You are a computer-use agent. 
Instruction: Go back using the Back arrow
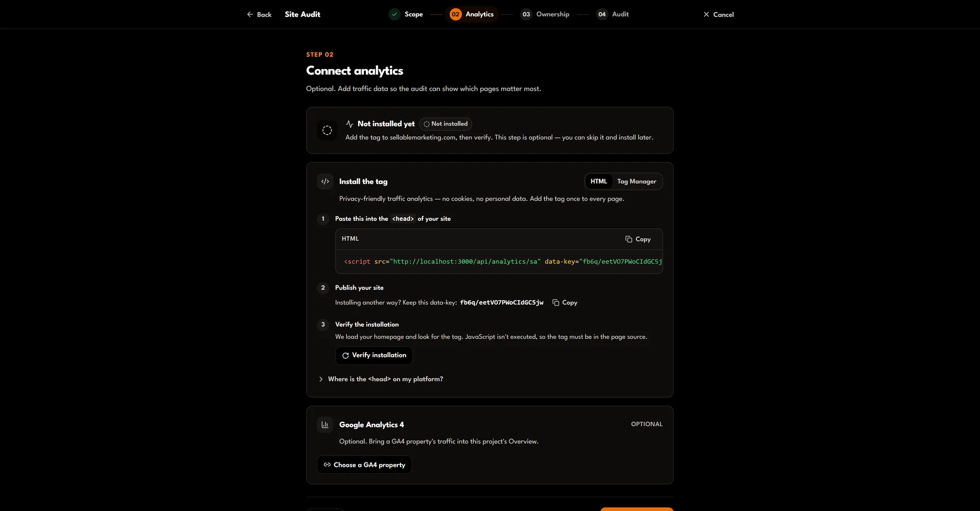[259, 14]
